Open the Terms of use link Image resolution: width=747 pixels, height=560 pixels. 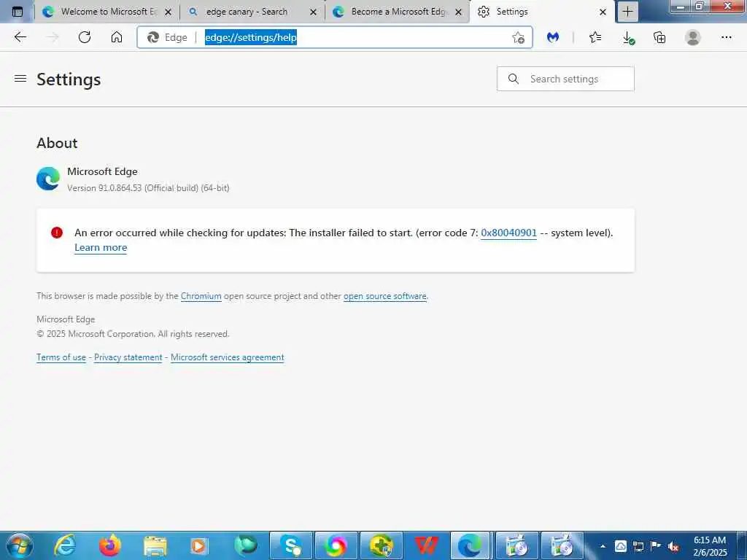[x=61, y=357]
